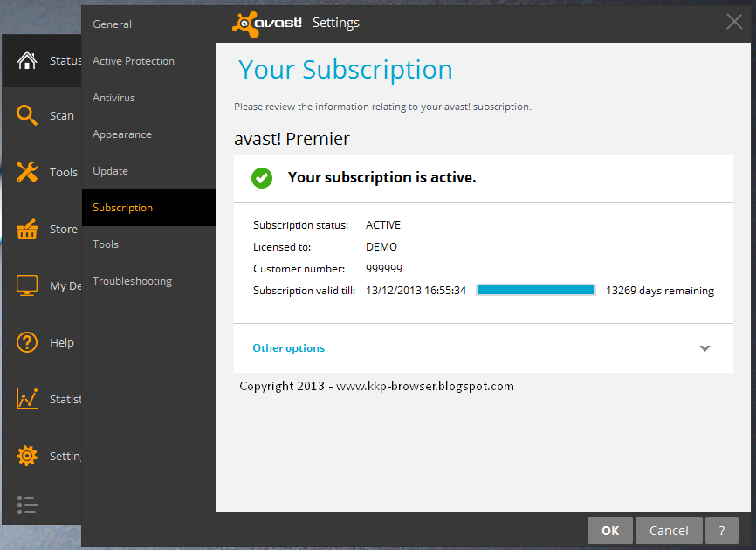Select the Subscription settings section
Screen dimensions: 756x550
tap(149, 208)
